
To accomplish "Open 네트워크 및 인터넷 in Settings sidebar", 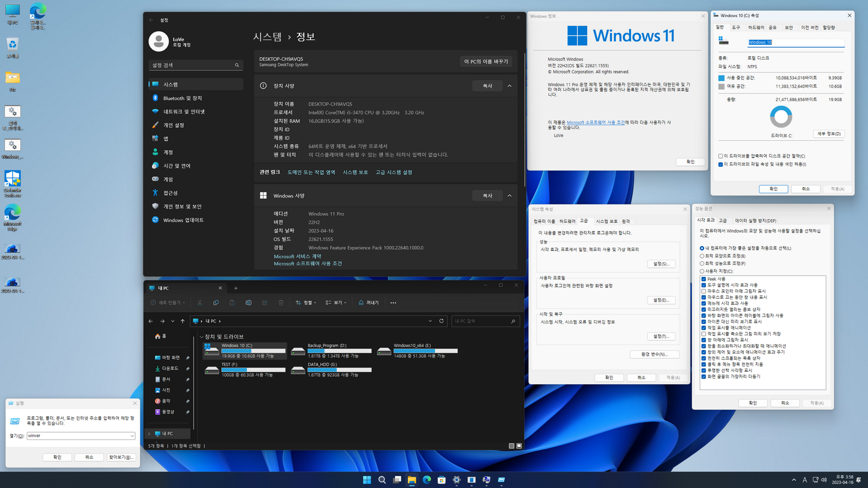I will (196, 112).
